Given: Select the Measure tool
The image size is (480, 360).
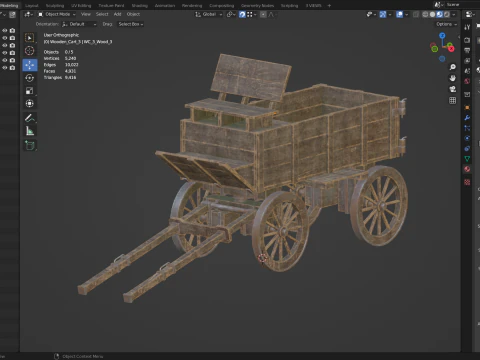Looking at the screenshot, I should [30, 131].
